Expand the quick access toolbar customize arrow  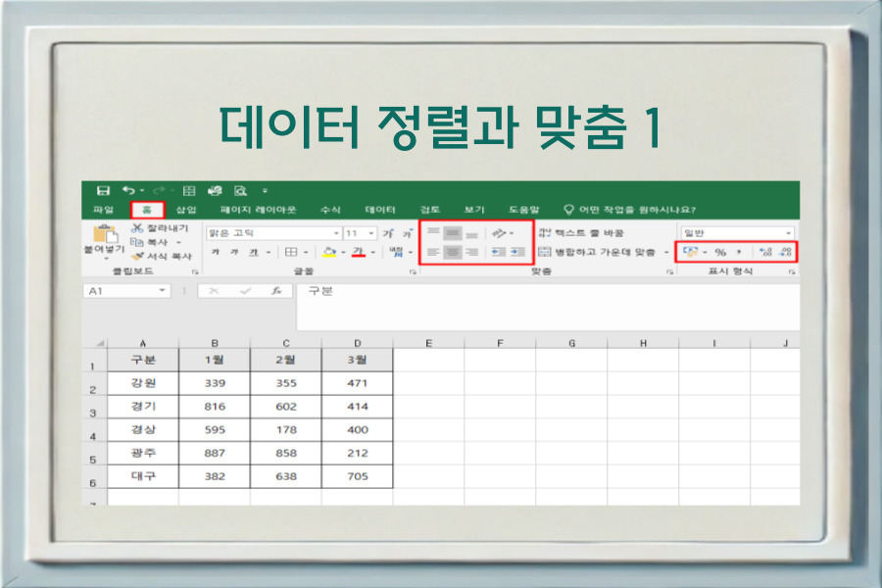[265, 191]
